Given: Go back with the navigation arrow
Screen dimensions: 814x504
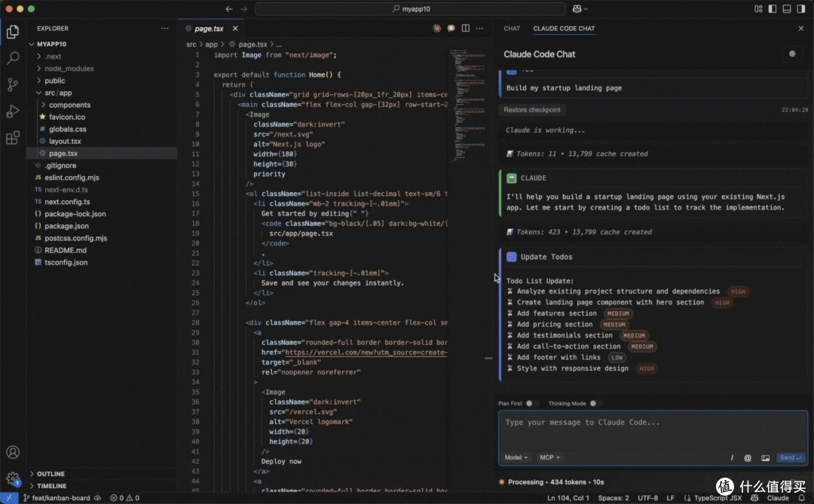Looking at the screenshot, I should [229, 9].
